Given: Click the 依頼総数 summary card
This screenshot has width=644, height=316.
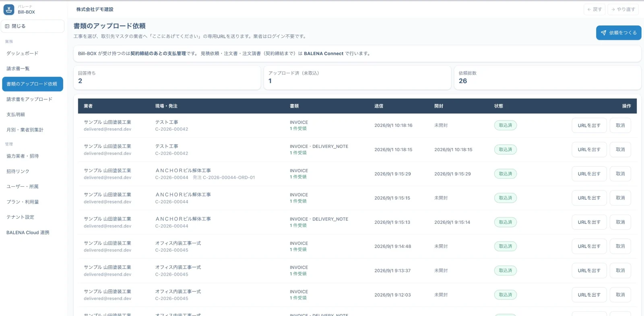Looking at the screenshot, I should click(x=548, y=78).
